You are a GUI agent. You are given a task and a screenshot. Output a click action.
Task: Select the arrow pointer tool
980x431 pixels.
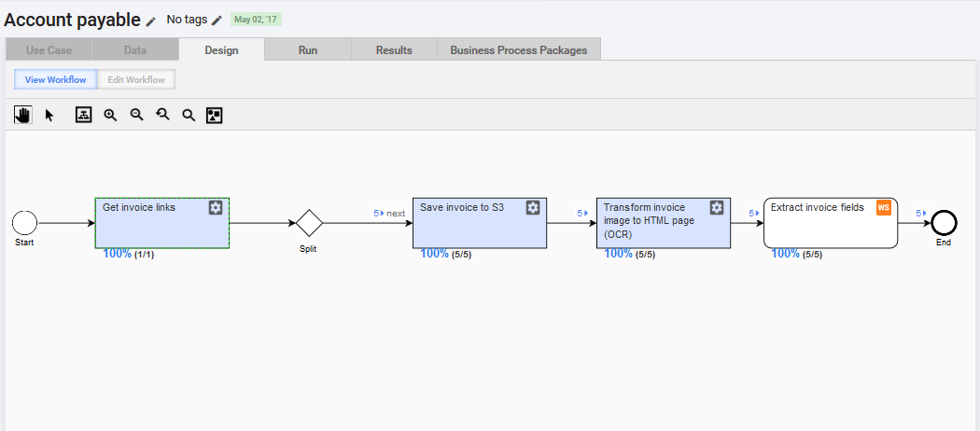click(x=49, y=115)
